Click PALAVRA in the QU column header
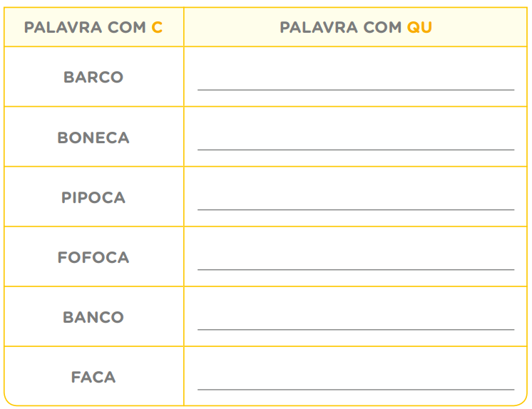The width and height of the screenshot is (532, 409). (319, 28)
